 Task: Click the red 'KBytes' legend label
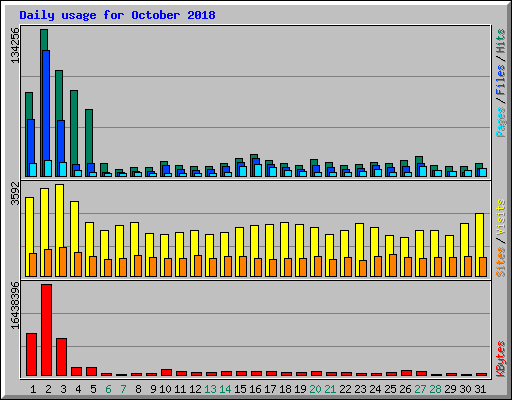coord(501,359)
